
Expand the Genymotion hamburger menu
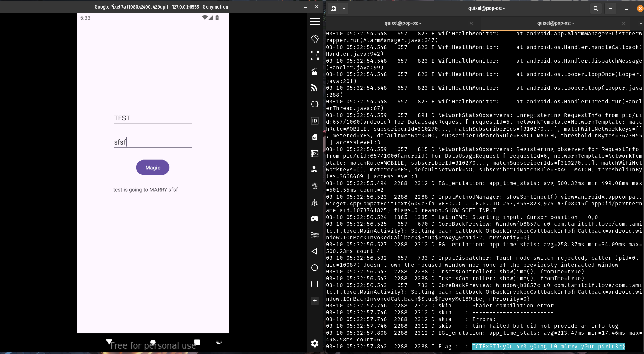(315, 22)
